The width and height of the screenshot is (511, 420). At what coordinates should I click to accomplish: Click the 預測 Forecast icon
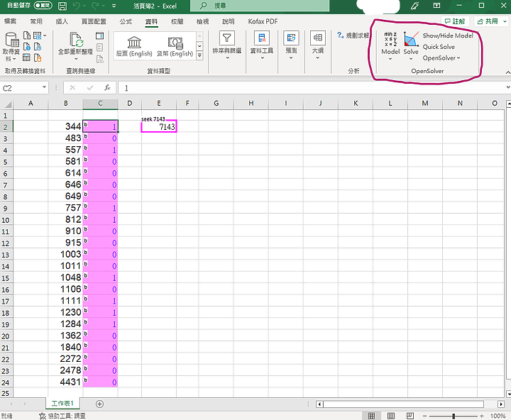291,38
